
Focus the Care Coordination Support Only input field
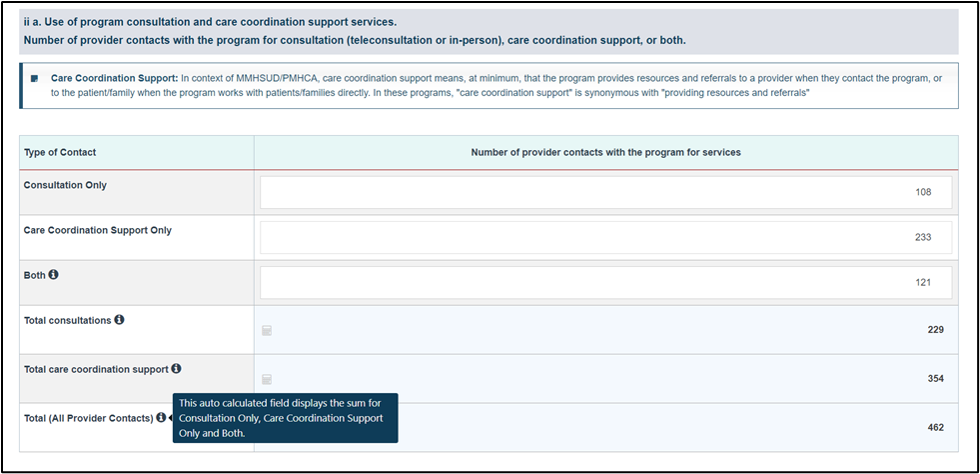pyautogui.click(x=605, y=237)
